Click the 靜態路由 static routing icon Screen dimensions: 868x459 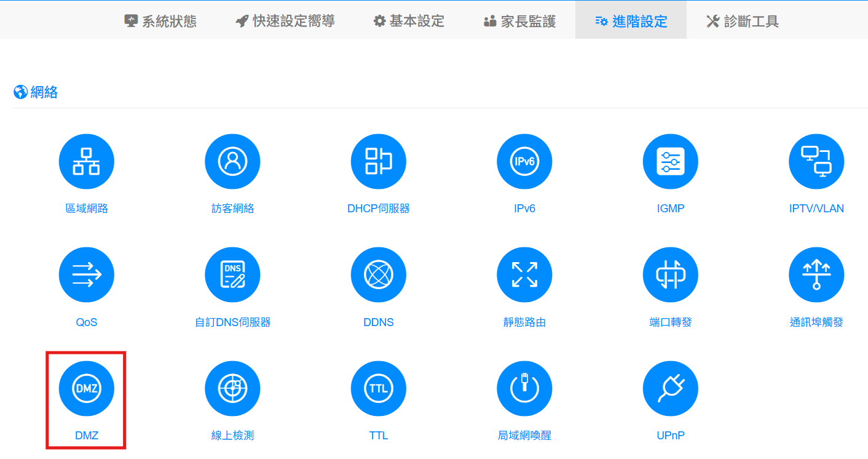[524, 274]
